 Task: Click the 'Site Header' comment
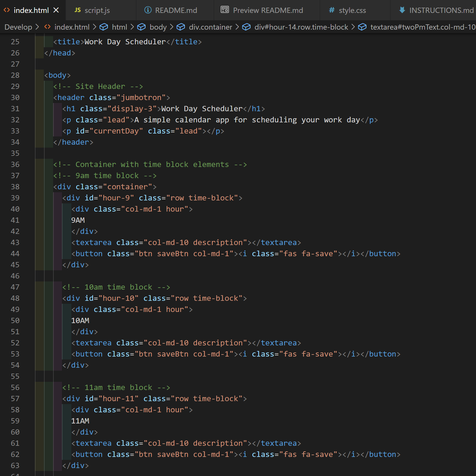98,87
